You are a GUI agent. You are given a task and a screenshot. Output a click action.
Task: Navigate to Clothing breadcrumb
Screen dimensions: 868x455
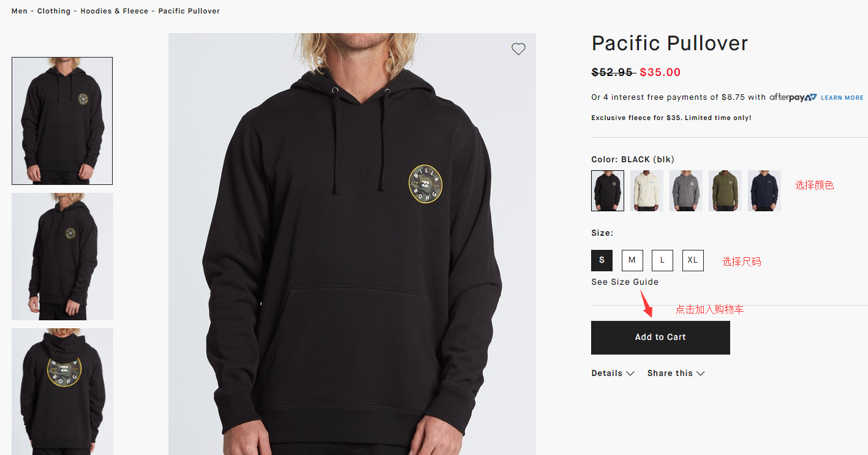tap(54, 11)
